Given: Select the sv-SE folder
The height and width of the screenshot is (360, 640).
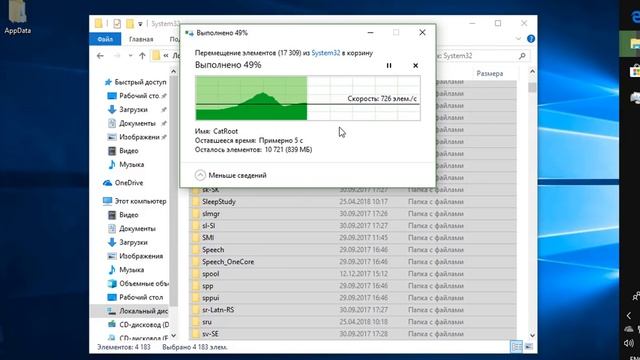Looking at the screenshot, I should click(210, 334).
